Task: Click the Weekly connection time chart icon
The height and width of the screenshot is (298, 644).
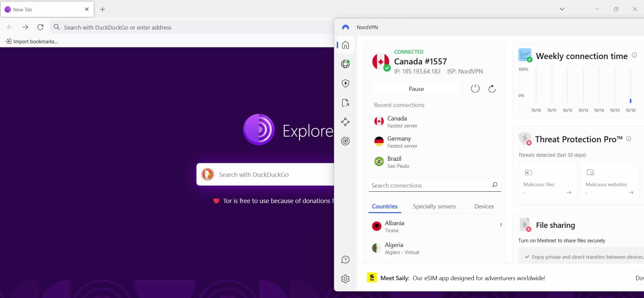Action: coord(525,55)
